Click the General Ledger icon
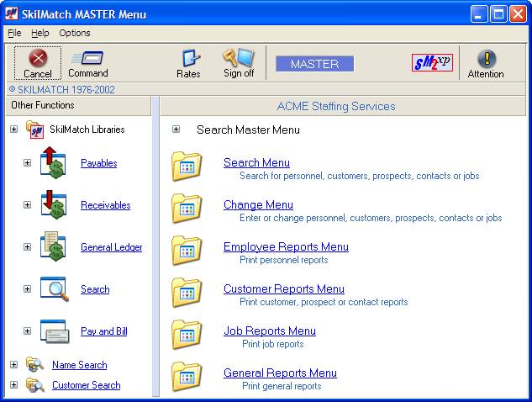The image size is (532, 402). coord(53,246)
